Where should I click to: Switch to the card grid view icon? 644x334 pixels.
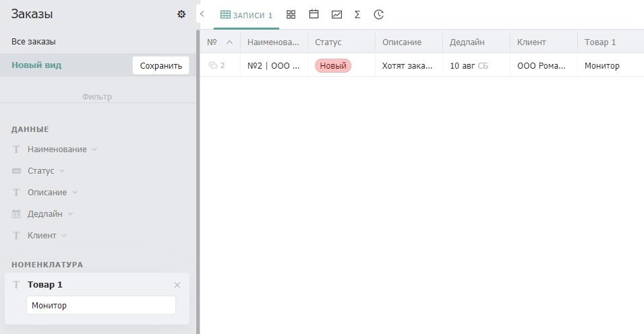[x=291, y=14]
